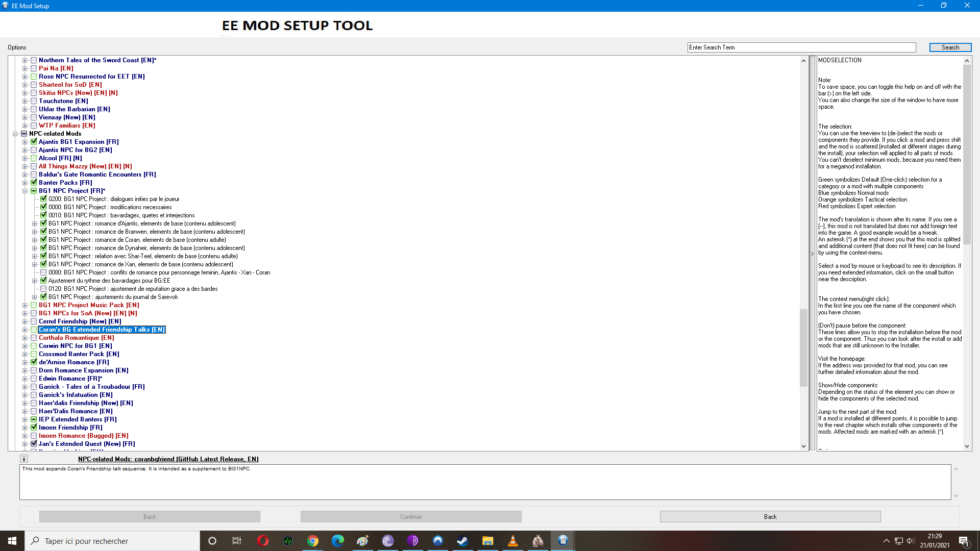Open the Windows Start menu

[x=12, y=541]
